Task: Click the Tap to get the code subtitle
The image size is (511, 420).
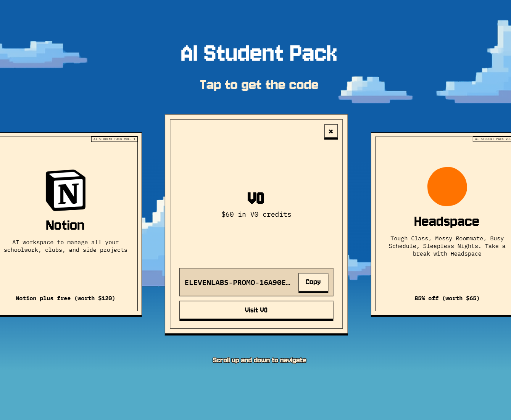Action: (x=259, y=85)
